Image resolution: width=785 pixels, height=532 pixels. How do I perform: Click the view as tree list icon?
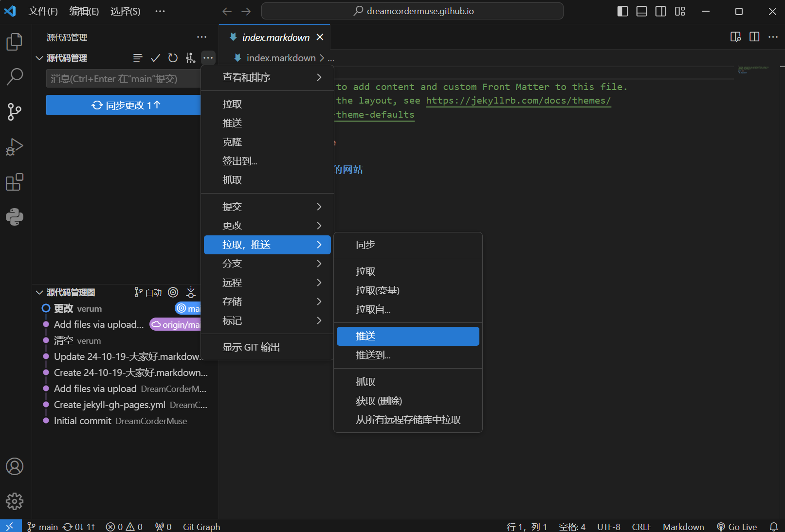point(138,58)
